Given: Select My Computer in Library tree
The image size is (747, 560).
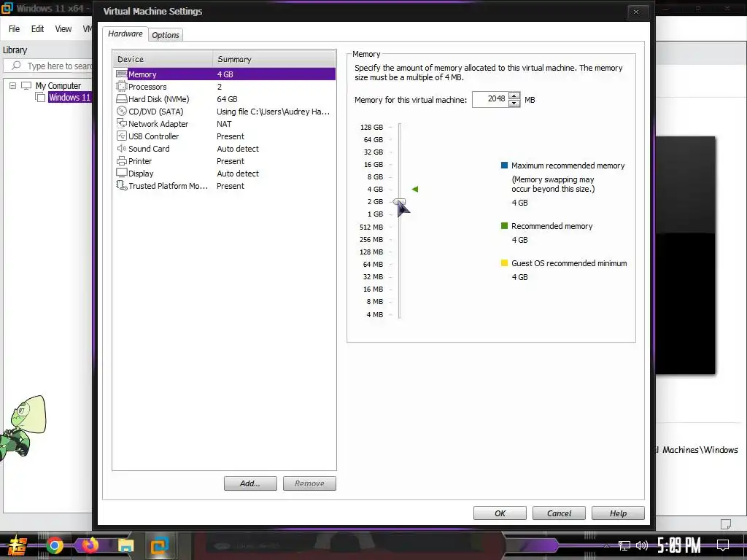Looking at the screenshot, I should (x=58, y=86).
